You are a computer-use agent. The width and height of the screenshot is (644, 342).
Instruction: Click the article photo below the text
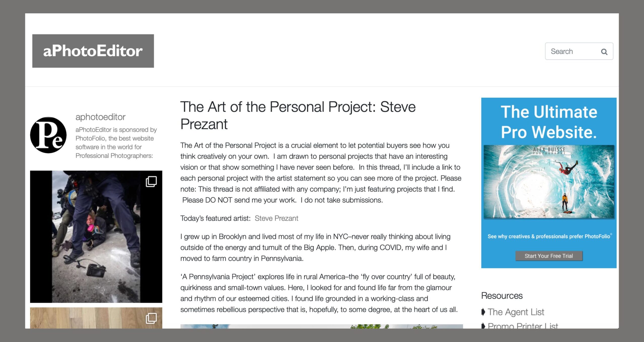click(321, 326)
